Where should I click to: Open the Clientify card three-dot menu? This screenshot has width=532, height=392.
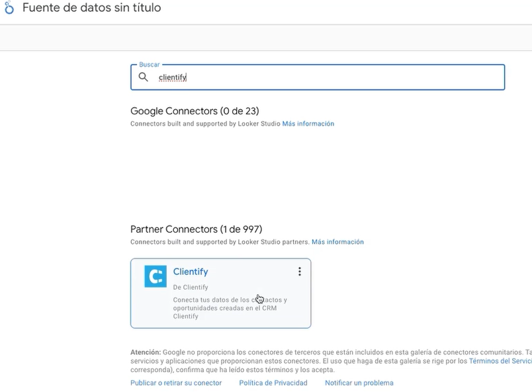click(300, 271)
